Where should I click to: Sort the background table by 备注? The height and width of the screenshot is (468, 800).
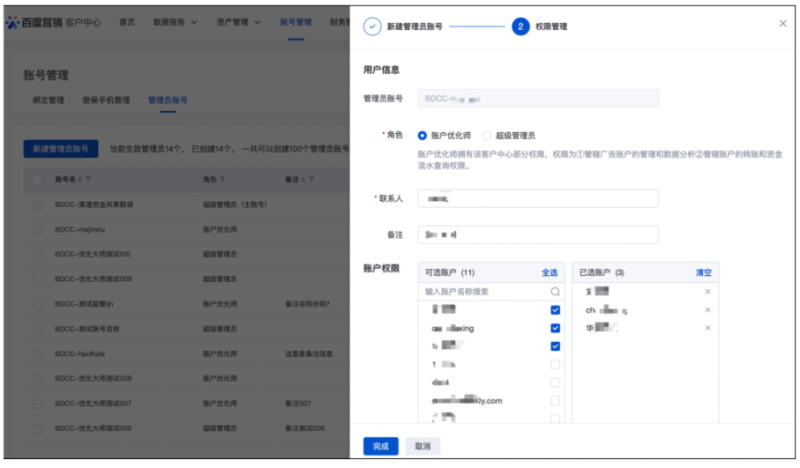pyautogui.click(x=303, y=180)
